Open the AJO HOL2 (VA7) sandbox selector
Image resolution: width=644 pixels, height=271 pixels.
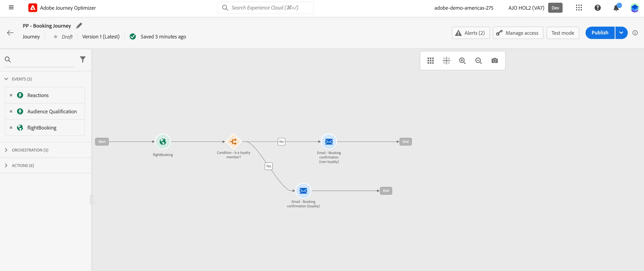point(526,8)
